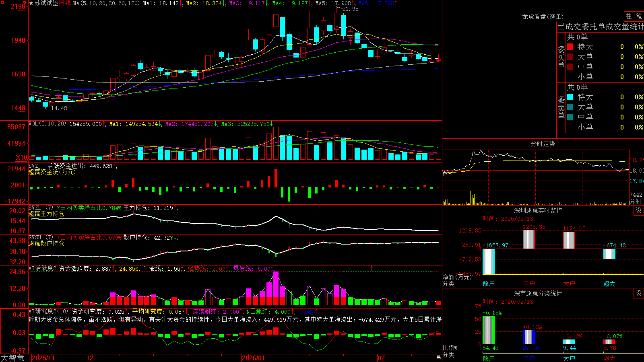Viewport: 644px width, 362px height.
Task: Click 中户 label under realtime monitor chart
Action: (x=529, y=284)
